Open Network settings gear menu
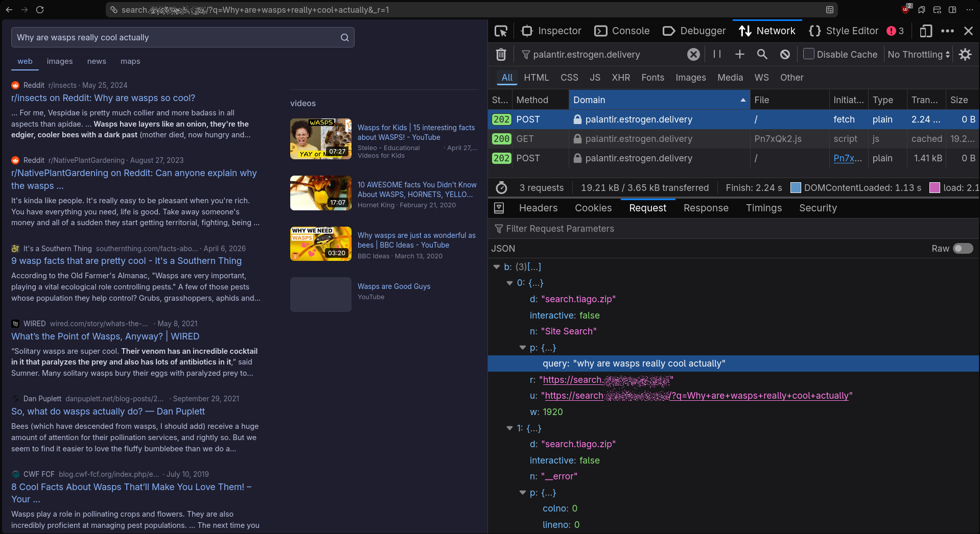 (965, 54)
